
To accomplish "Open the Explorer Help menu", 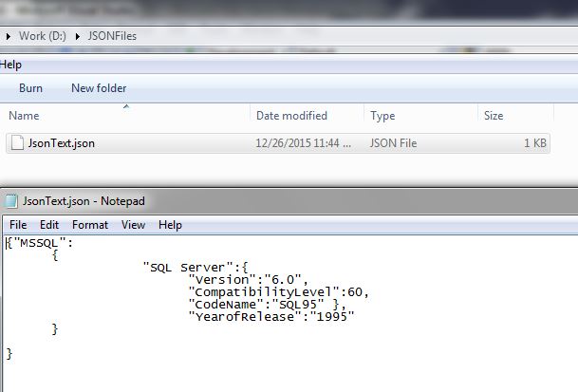I will click(x=10, y=65).
